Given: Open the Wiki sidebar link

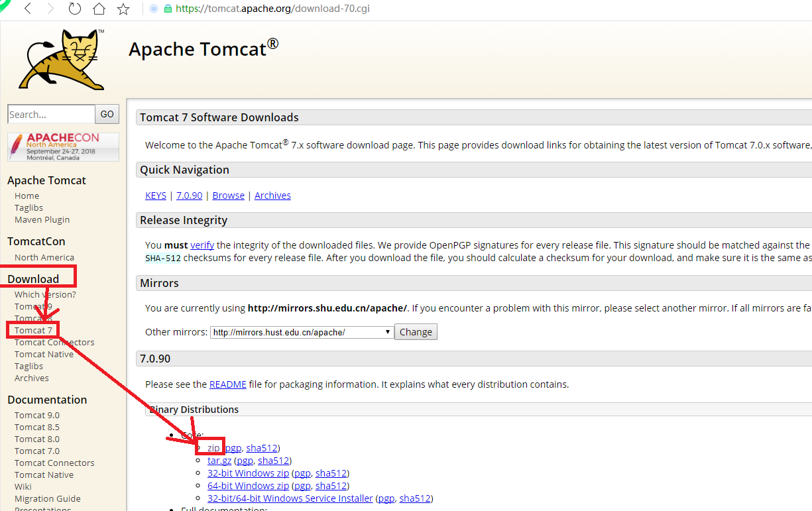Looking at the screenshot, I should pyautogui.click(x=23, y=486).
